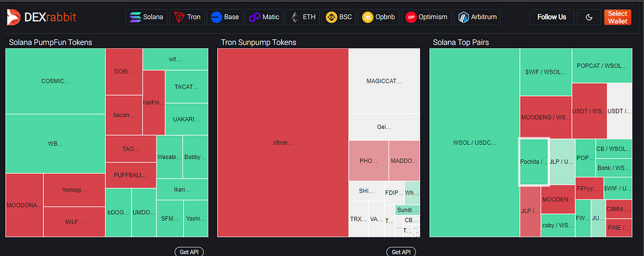This screenshot has width=644, height=256.
Task: Select the CB / WSOL pair tile
Action: (613, 149)
